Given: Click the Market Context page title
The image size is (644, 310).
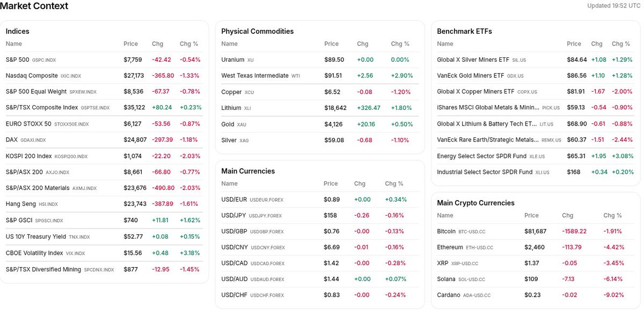Looking at the screenshot, I should tap(34, 6).
